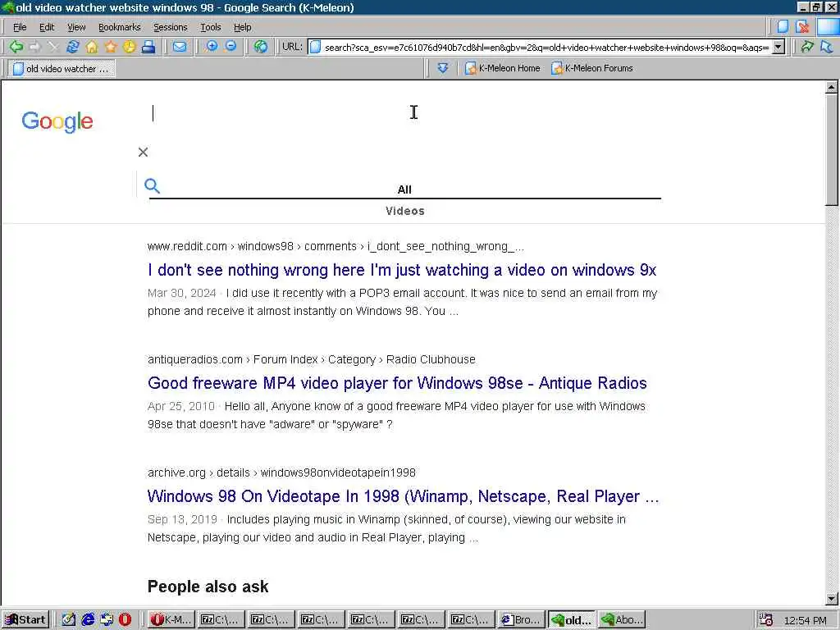The height and width of the screenshot is (630, 840).
Task: Click the vertical scrollbar thumb
Action: coord(832,149)
